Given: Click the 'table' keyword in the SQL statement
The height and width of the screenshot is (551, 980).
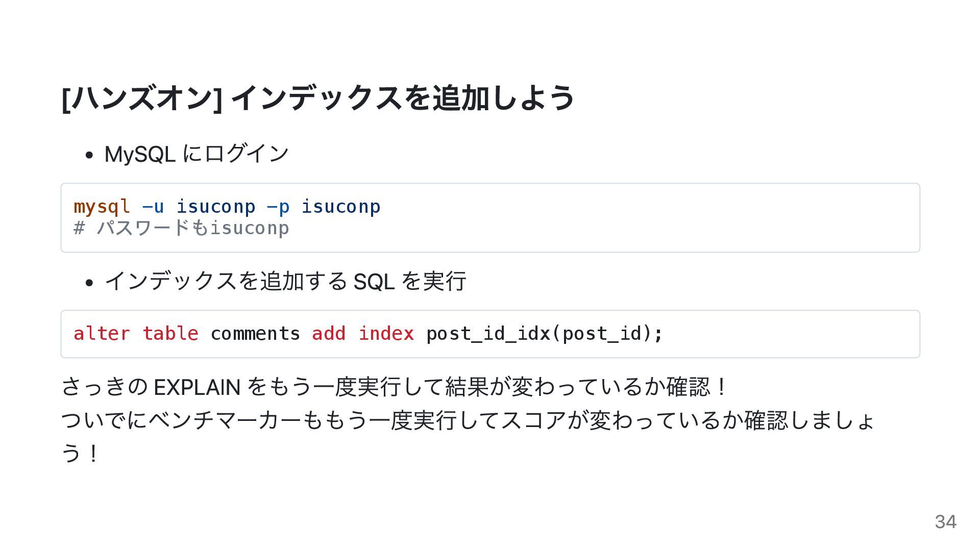Looking at the screenshot, I should point(170,334).
